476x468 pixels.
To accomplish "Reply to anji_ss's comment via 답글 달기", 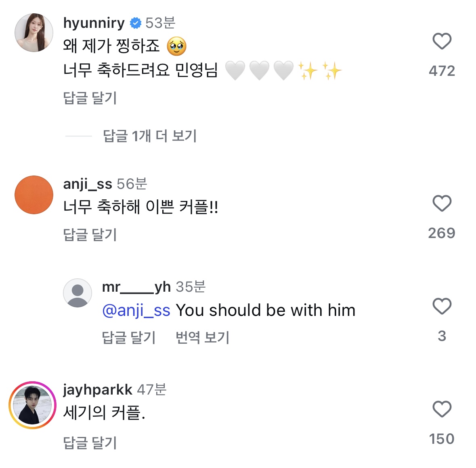I will (90, 234).
